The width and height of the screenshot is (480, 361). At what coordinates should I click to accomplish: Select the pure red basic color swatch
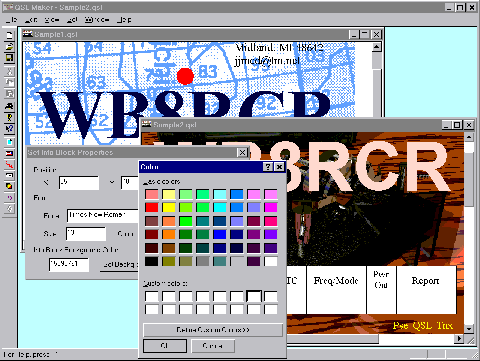(152, 207)
